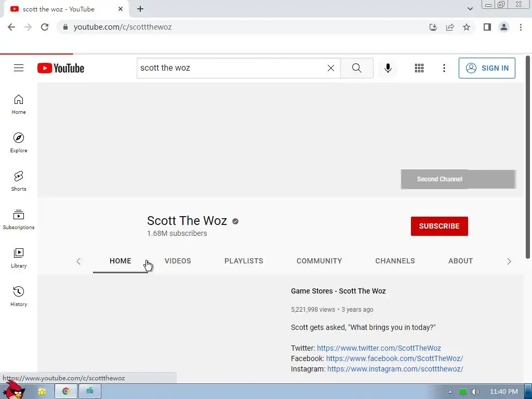
Task: Click the SIGN IN button
Action: 487,68
